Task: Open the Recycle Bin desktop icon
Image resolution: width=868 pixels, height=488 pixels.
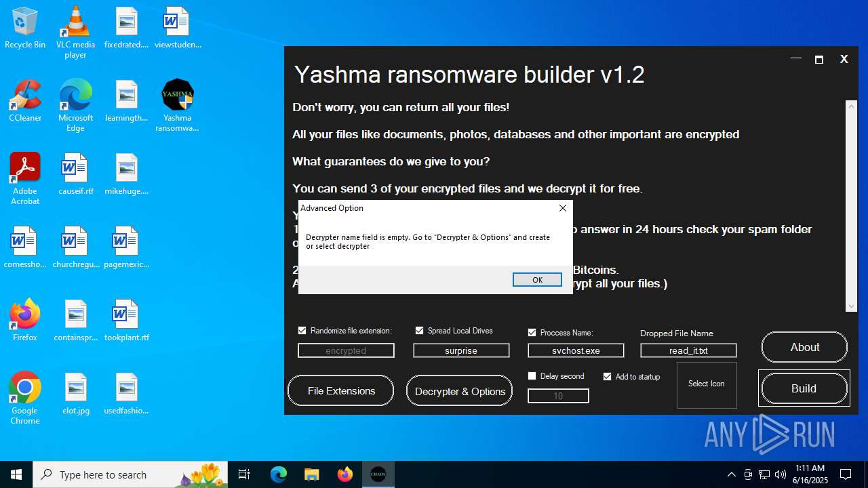Action: [x=25, y=28]
